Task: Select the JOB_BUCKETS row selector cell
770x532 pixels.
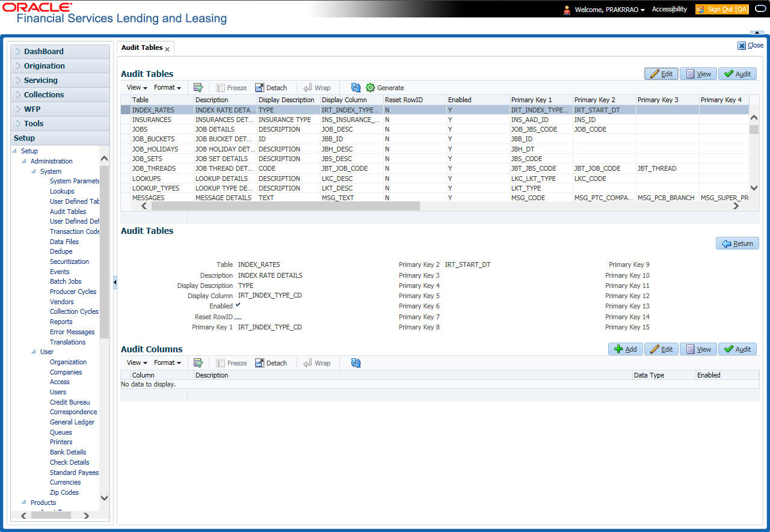Action: 126,139
